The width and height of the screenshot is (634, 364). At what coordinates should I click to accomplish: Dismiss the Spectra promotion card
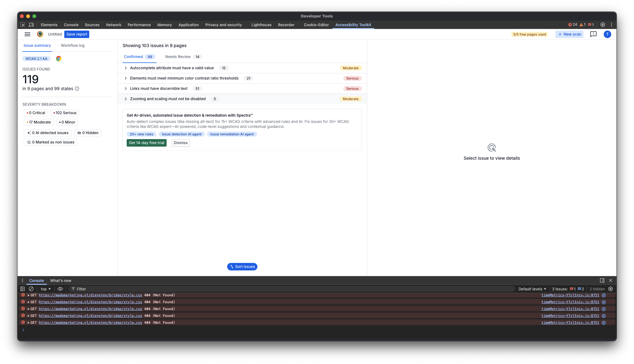click(x=181, y=143)
